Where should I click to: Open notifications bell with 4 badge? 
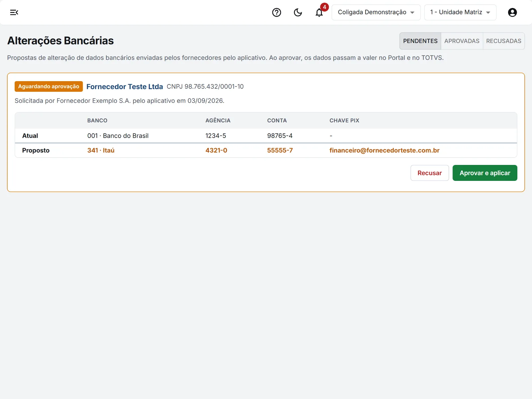[x=320, y=12]
